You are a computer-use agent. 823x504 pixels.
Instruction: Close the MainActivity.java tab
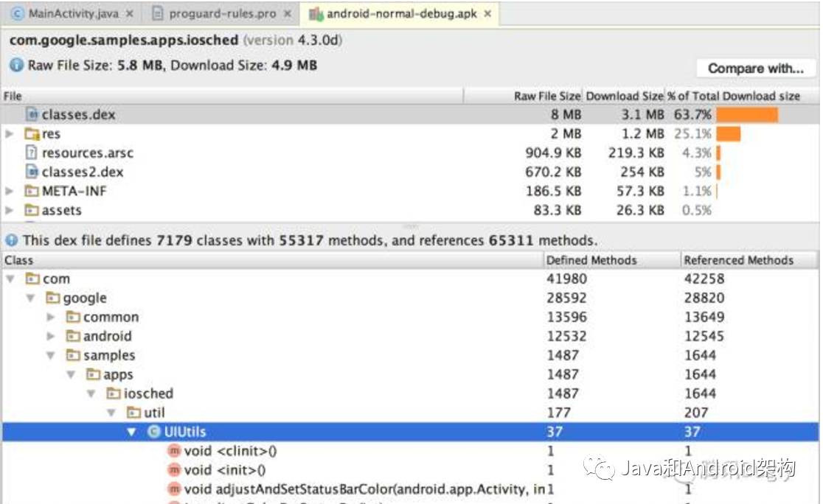130,14
